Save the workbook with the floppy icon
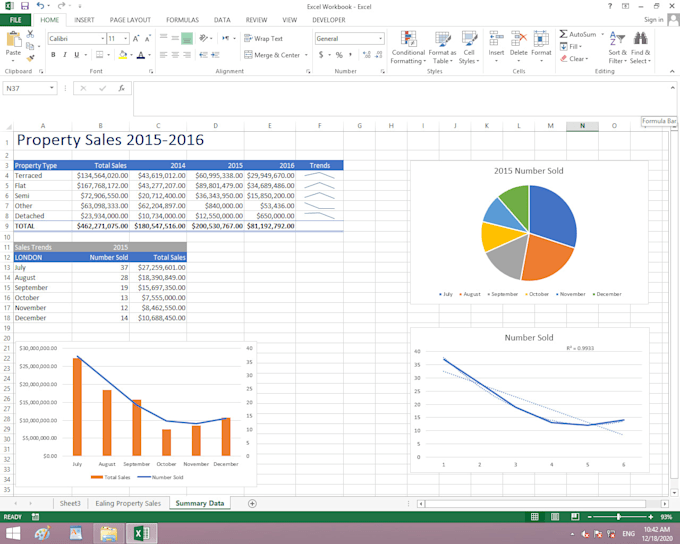The height and width of the screenshot is (544, 680). (25, 6)
